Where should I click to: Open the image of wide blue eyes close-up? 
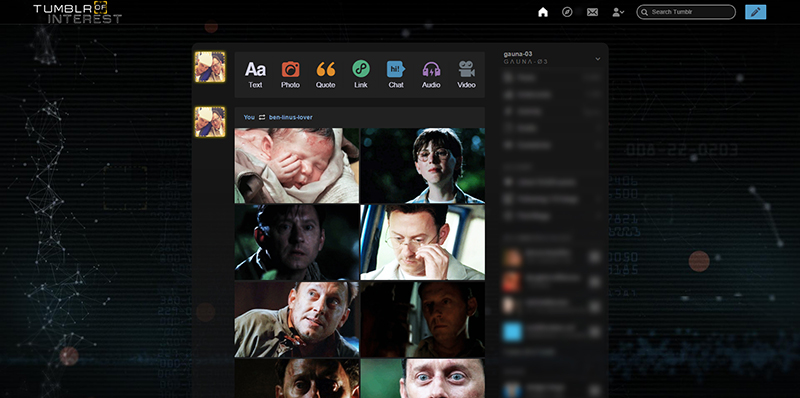click(x=423, y=378)
